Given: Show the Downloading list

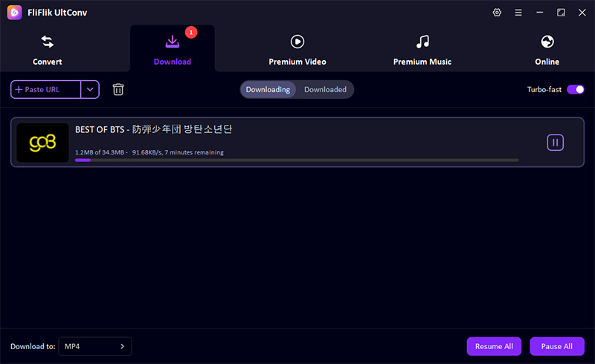Looking at the screenshot, I should (268, 89).
